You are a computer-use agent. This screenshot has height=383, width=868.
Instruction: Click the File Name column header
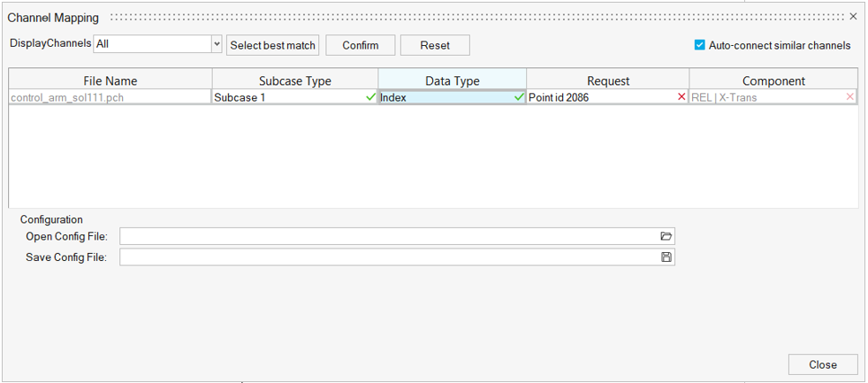point(110,80)
